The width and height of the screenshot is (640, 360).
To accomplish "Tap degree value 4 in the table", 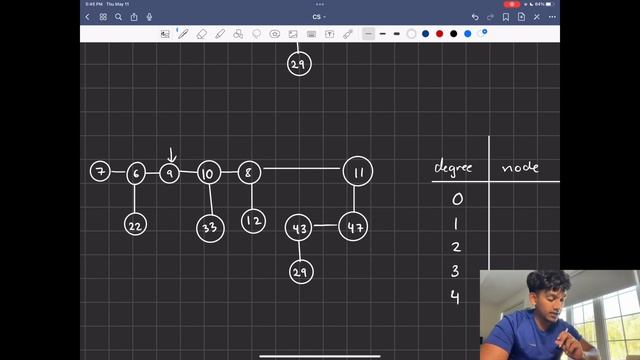I will point(455,297).
